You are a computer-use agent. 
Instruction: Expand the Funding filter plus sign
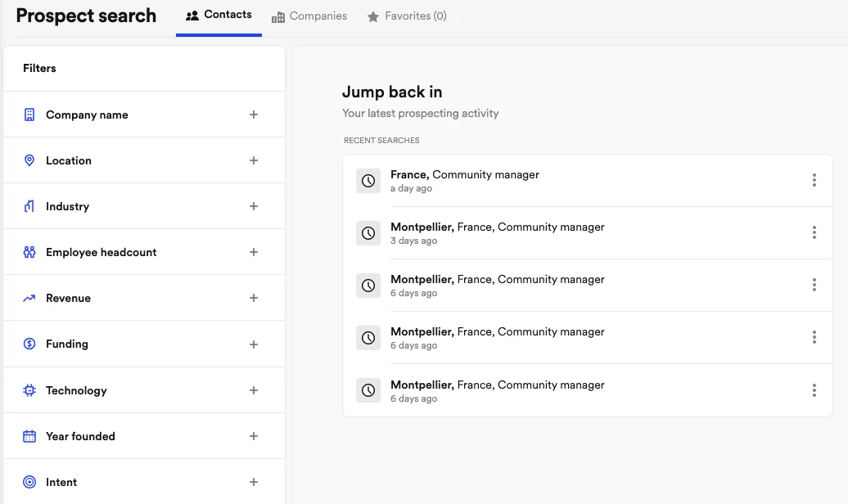point(254,344)
